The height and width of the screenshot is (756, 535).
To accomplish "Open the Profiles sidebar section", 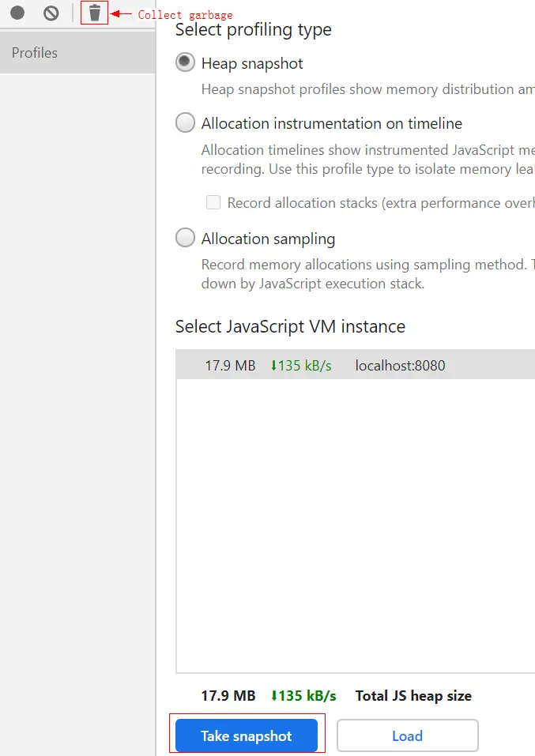I will (x=35, y=53).
